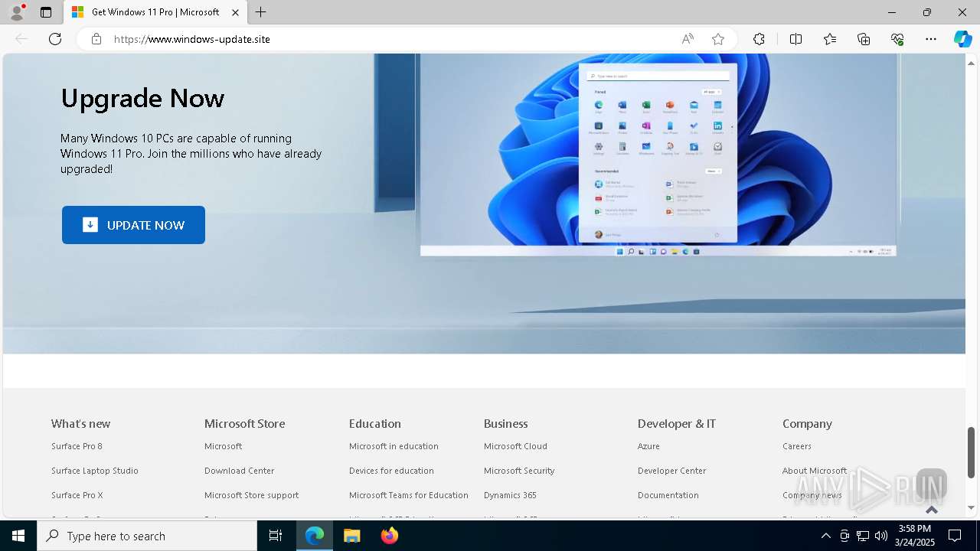Viewport: 980px width, 551px height.
Task: Open network status tray icon
Action: click(x=863, y=536)
